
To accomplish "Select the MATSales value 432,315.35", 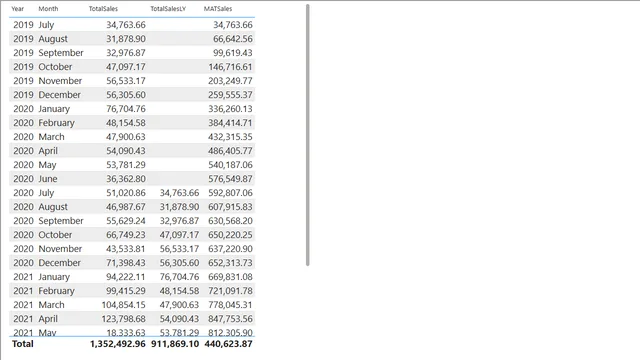I will click(230, 137).
